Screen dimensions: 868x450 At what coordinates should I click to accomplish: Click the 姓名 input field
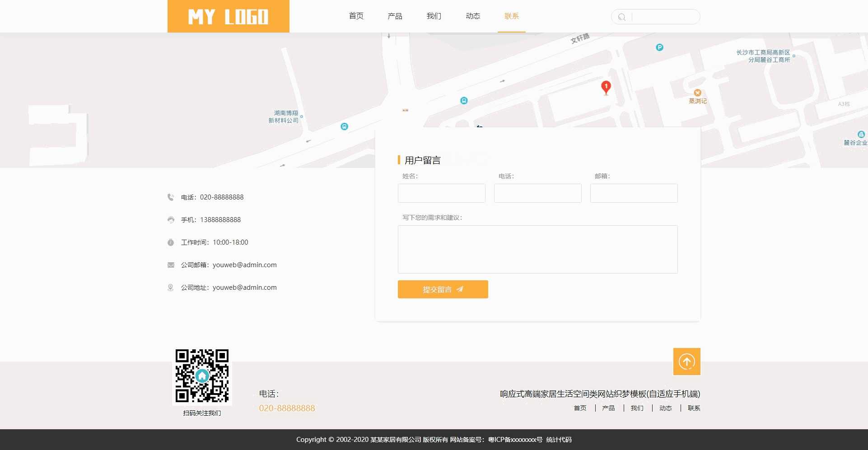(x=441, y=193)
